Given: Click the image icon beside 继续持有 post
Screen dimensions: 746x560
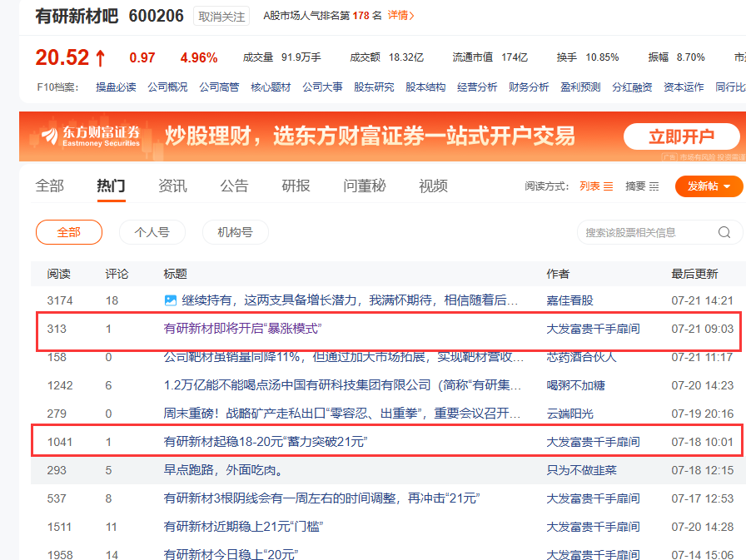Looking at the screenshot, I should (x=170, y=300).
